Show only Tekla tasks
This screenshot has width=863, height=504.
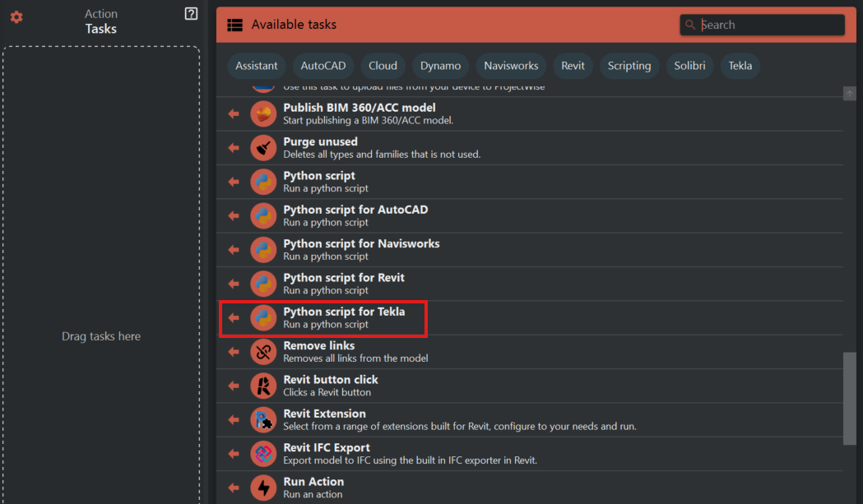coord(740,66)
